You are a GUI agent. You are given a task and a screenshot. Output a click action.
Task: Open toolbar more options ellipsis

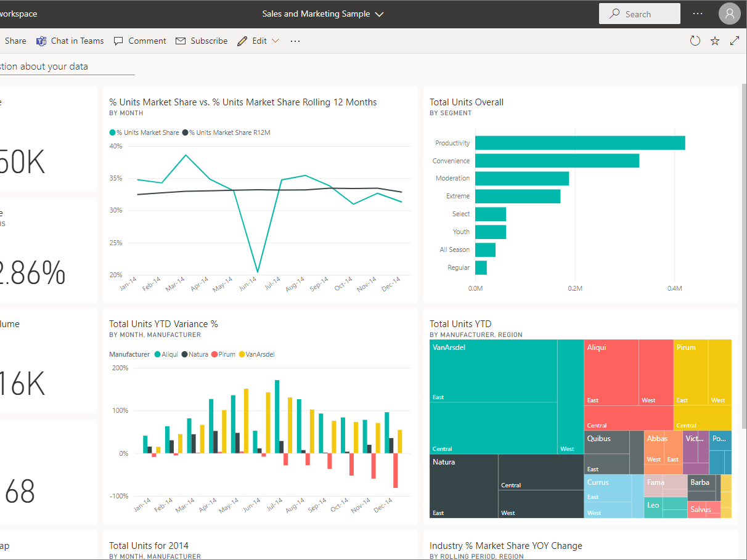[x=295, y=41]
